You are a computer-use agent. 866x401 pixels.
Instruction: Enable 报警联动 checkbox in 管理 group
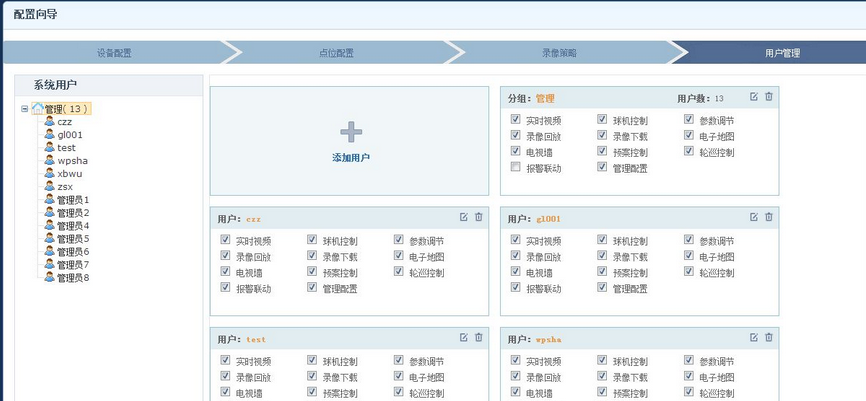point(516,168)
